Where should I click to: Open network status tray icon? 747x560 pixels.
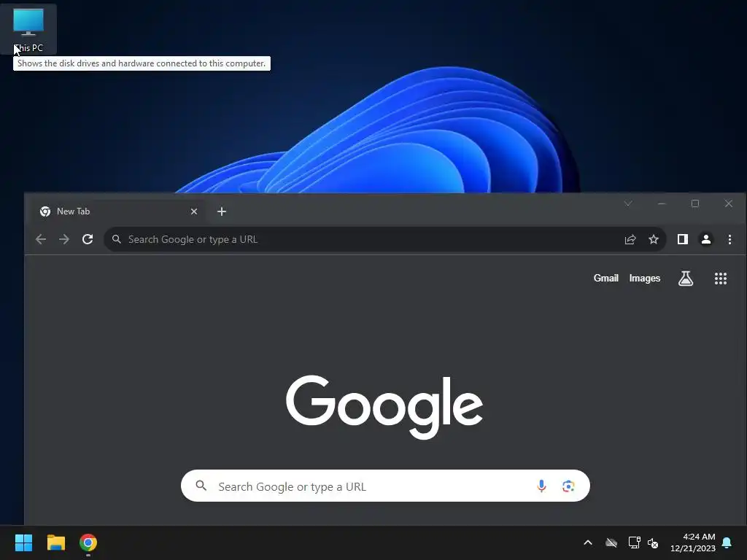click(634, 542)
